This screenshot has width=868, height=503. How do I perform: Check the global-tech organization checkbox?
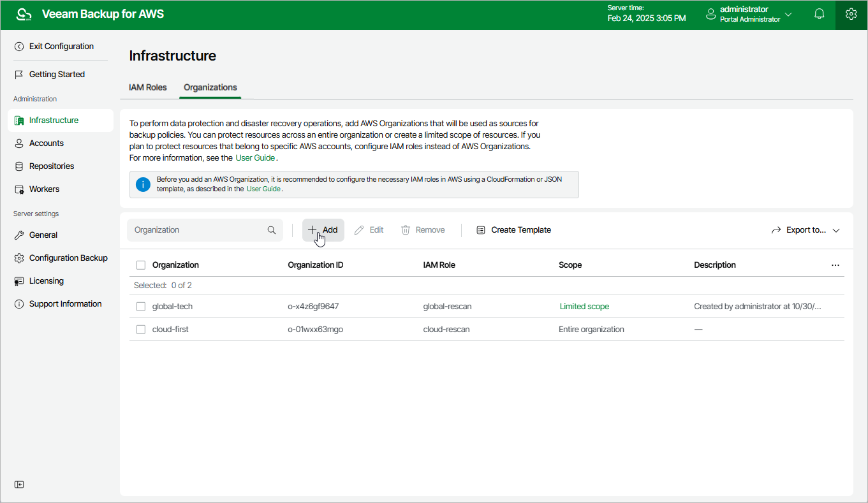tap(141, 307)
